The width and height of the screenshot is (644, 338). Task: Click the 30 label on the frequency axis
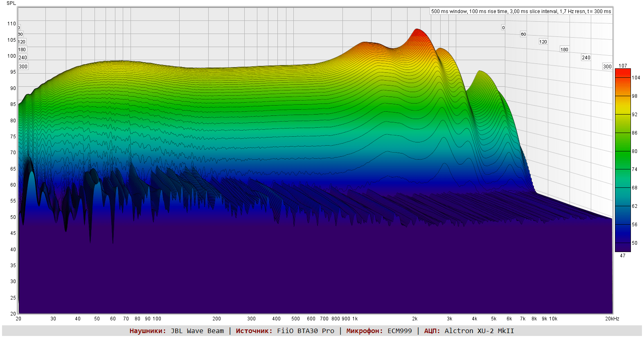pos(53,319)
